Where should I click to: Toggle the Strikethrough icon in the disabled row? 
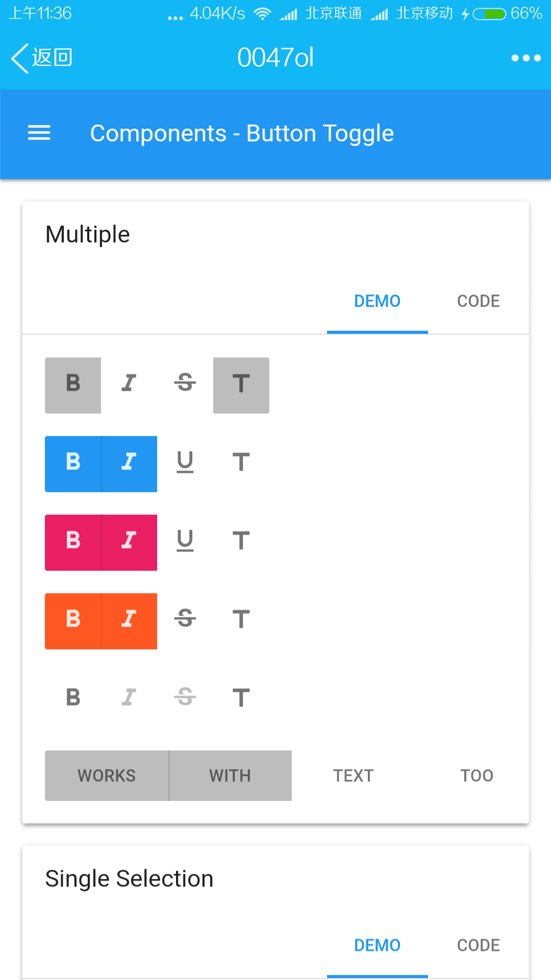tap(185, 697)
